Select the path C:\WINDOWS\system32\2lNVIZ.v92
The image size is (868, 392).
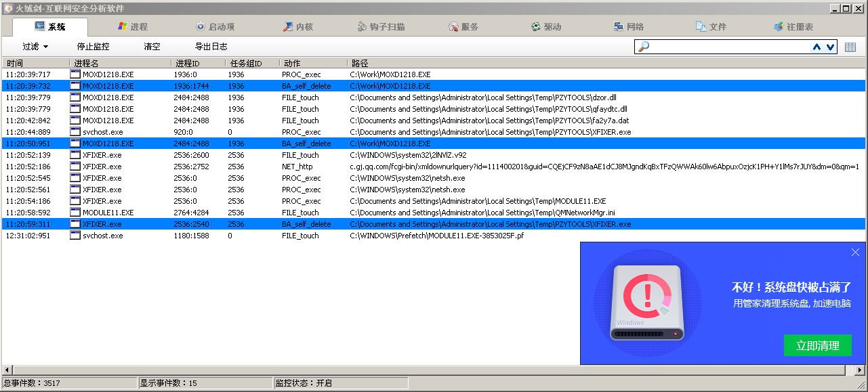pos(408,155)
